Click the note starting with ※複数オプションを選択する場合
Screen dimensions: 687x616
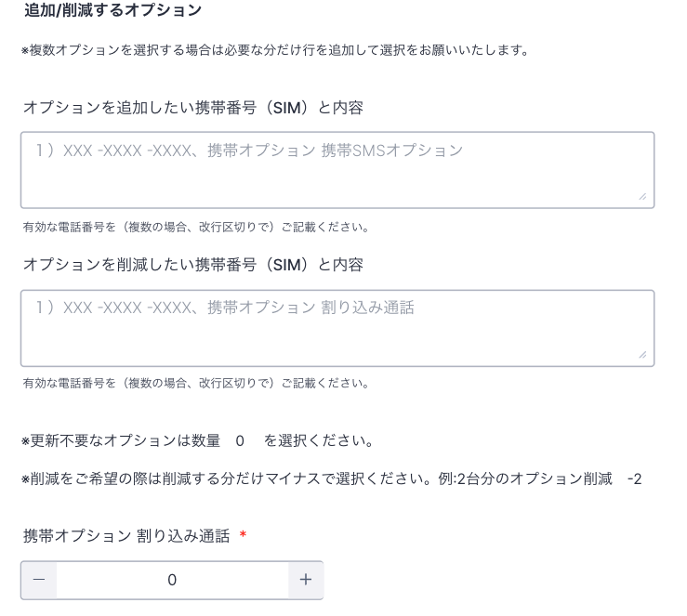click(275, 50)
